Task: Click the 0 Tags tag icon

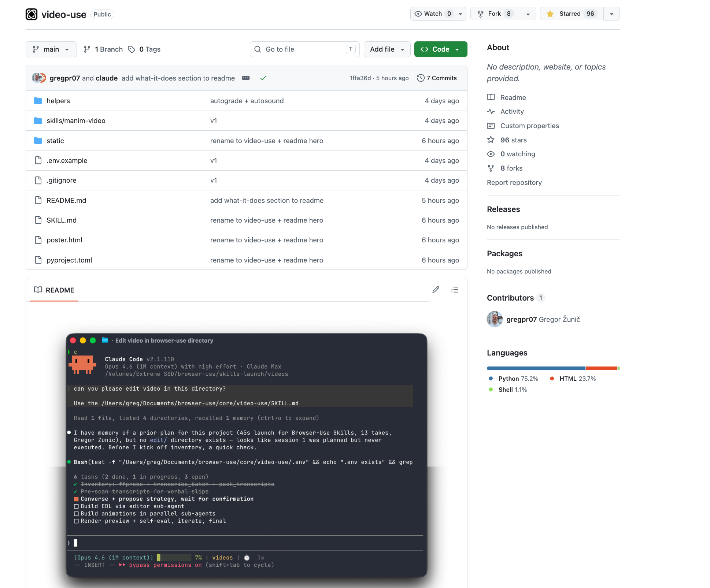Action: pyautogui.click(x=132, y=49)
